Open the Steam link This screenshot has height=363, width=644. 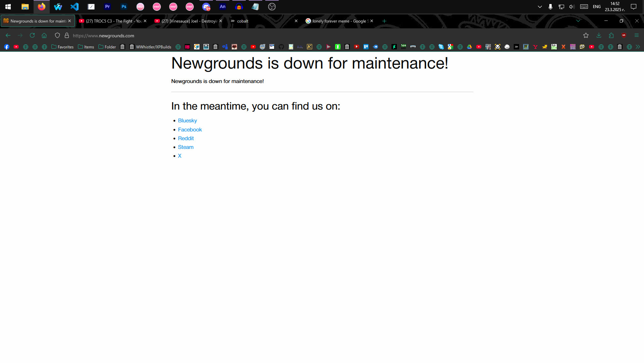click(x=186, y=147)
